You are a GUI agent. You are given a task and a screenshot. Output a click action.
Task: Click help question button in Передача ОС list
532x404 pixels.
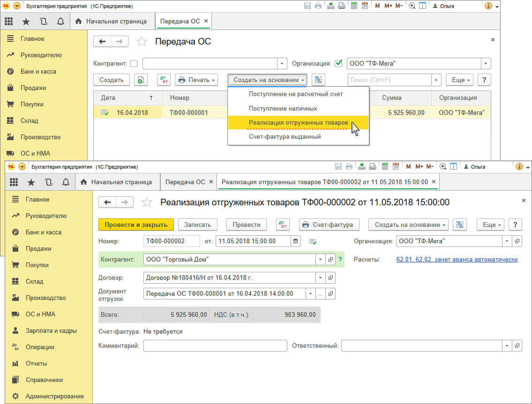click(484, 80)
